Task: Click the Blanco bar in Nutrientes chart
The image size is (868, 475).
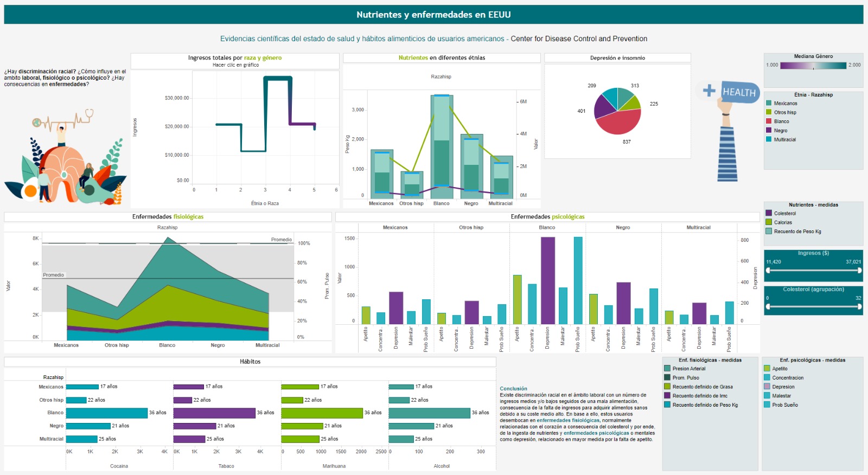Action: coord(442,146)
